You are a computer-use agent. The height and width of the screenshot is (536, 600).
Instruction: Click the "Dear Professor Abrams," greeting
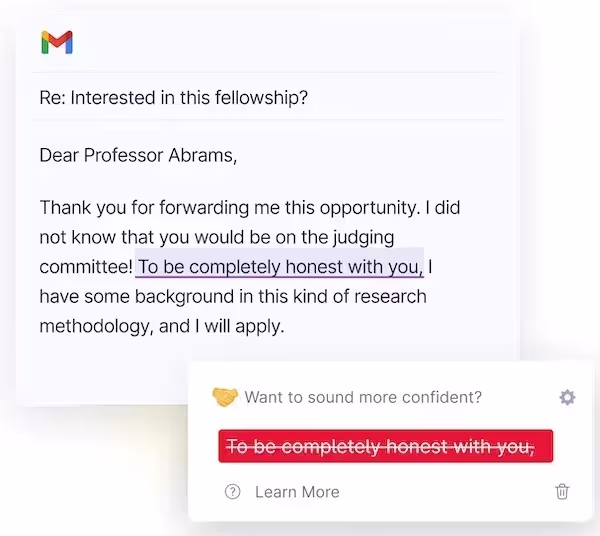coord(139,155)
